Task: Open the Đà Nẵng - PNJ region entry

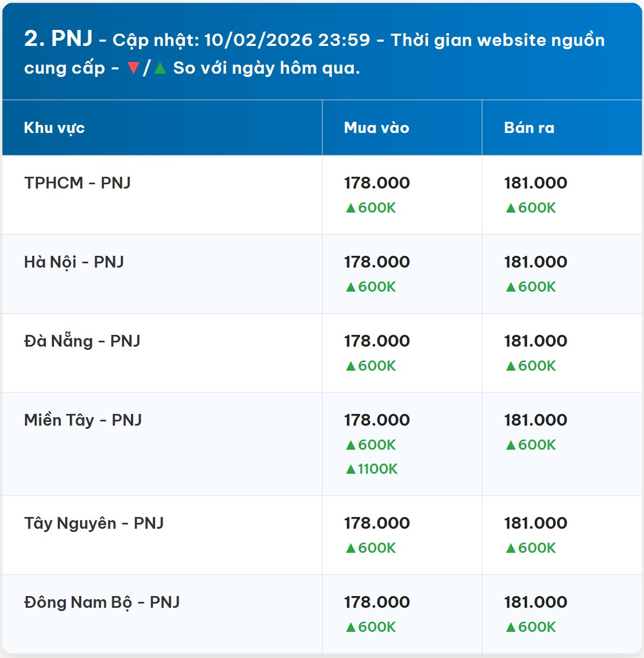Action: click(x=82, y=341)
